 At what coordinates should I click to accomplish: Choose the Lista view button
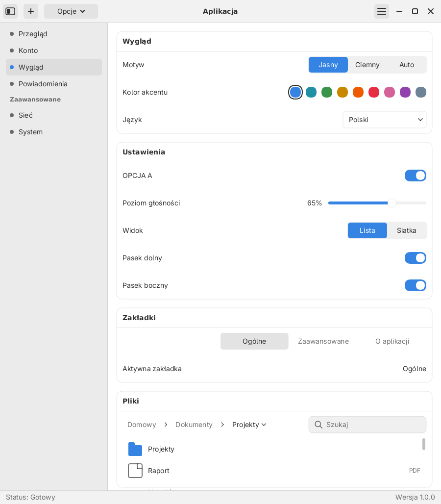[x=367, y=230]
